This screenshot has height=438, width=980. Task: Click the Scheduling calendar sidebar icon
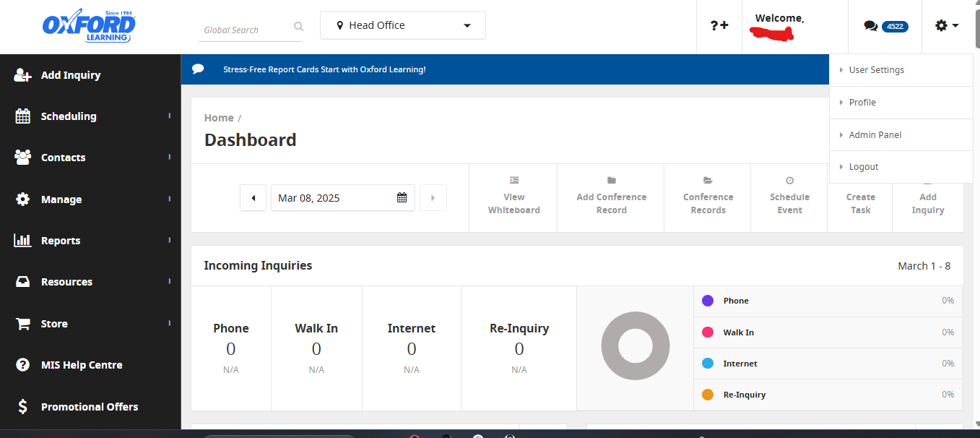[x=23, y=116]
